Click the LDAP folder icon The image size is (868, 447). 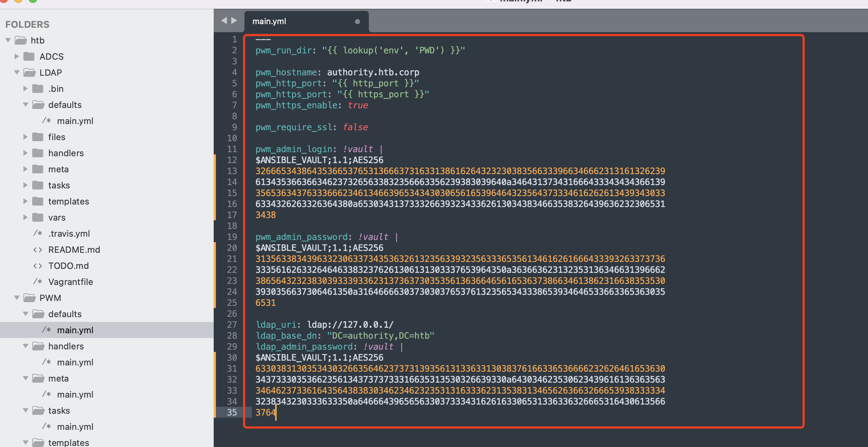click(29, 72)
